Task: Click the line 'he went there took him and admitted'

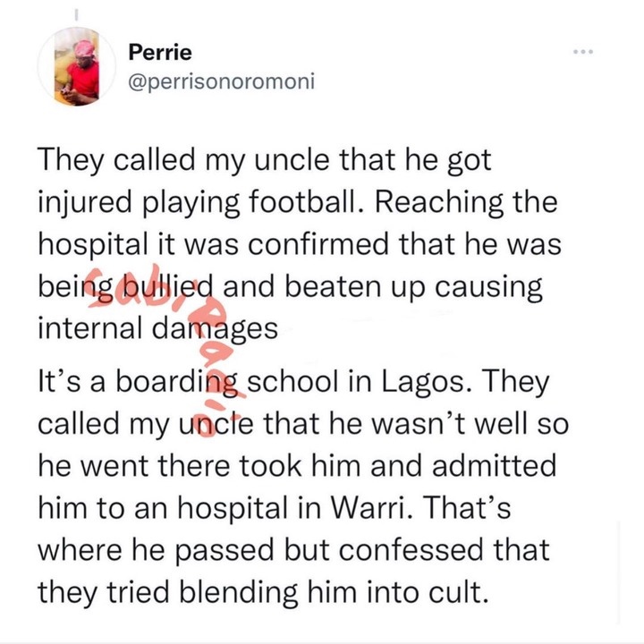Action: tap(297, 466)
